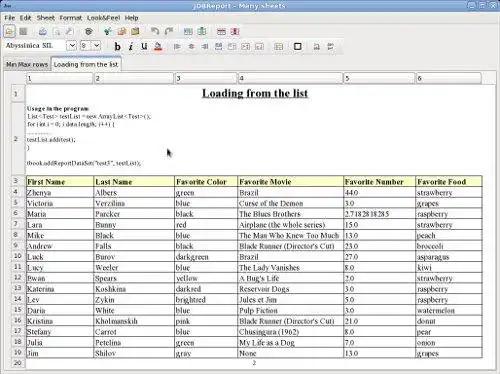Click the 'Favorite Movie' header cell

290,182
